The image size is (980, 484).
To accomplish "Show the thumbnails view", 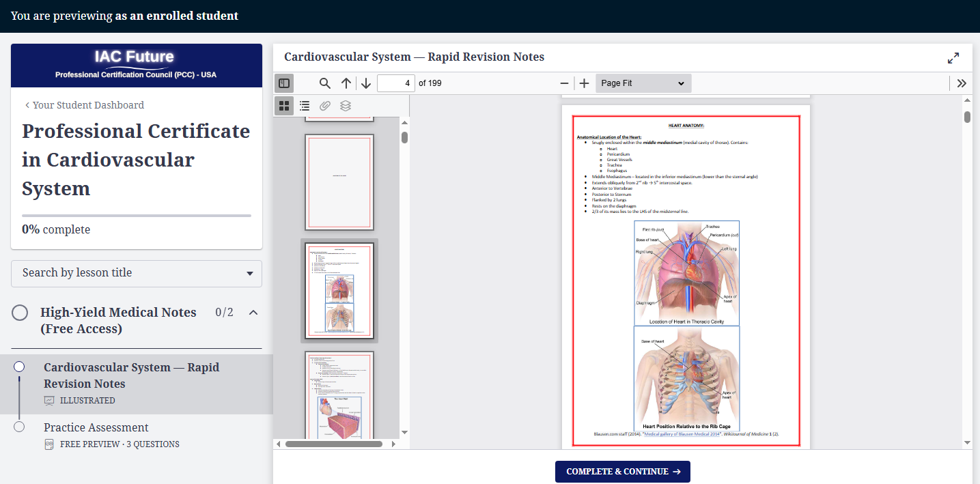I will coord(284,106).
